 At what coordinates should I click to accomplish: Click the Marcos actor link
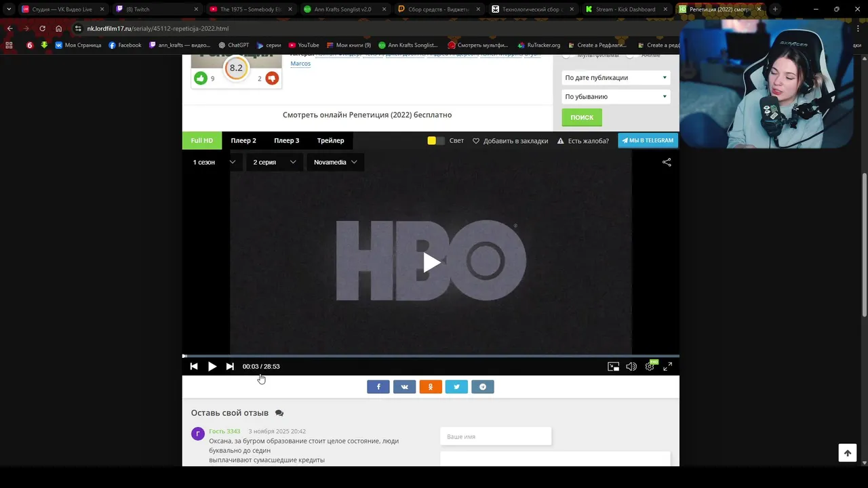[x=300, y=64]
